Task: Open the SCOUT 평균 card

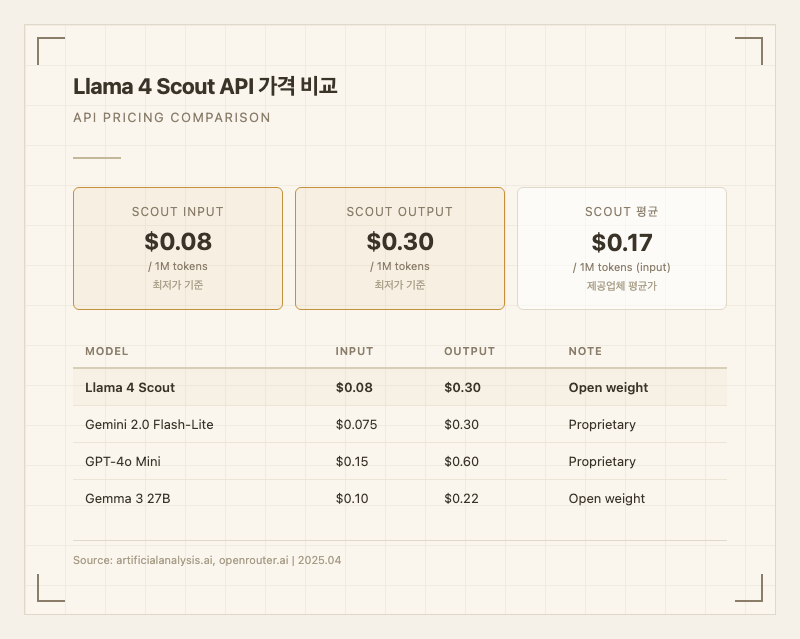Action: pyautogui.click(x=621, y=248)
